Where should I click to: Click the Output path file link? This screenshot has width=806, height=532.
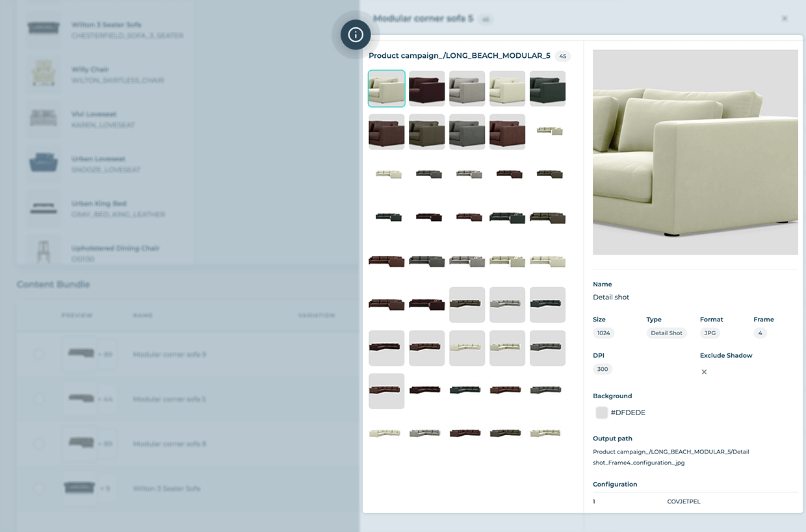click(670, 457)
